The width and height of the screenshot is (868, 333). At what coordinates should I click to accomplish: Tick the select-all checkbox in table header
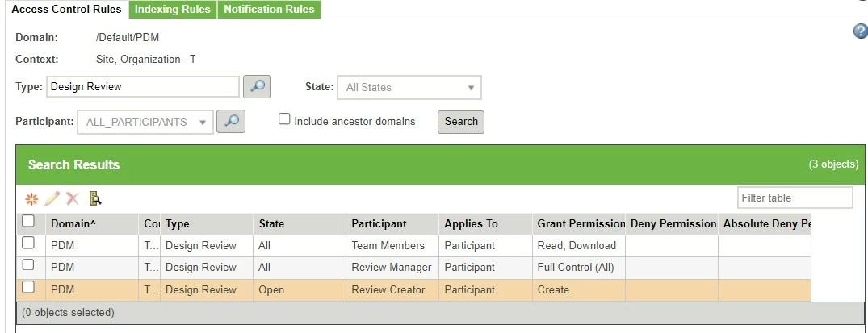tap(27, 222)
